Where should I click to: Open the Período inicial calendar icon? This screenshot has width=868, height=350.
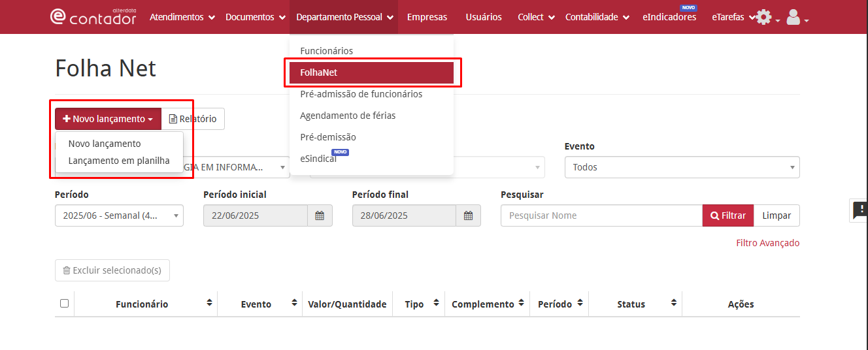[x=320, y=215]
